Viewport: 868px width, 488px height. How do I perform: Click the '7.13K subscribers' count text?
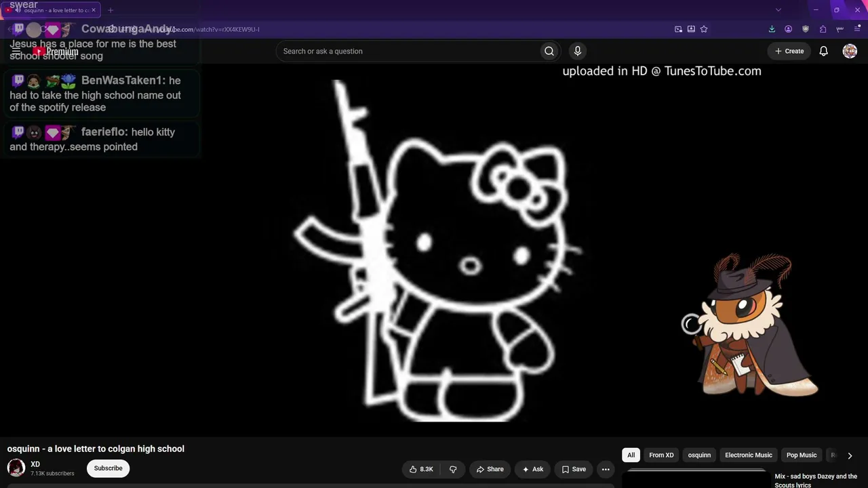[52, 473]
